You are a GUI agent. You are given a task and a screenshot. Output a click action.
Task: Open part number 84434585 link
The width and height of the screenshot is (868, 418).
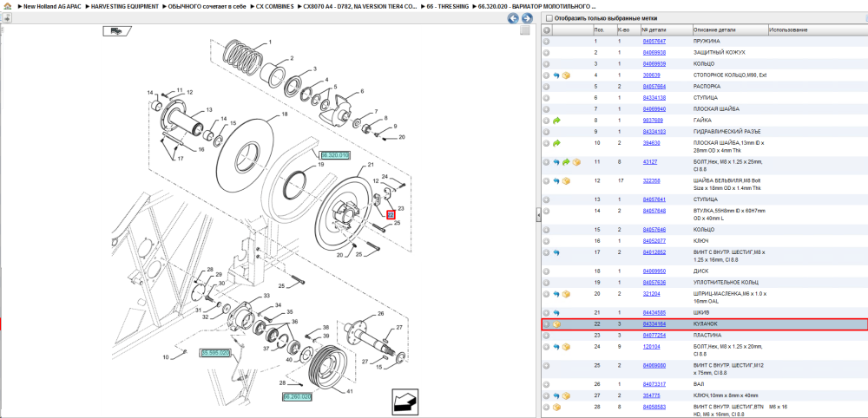click(x=654, y=313)
